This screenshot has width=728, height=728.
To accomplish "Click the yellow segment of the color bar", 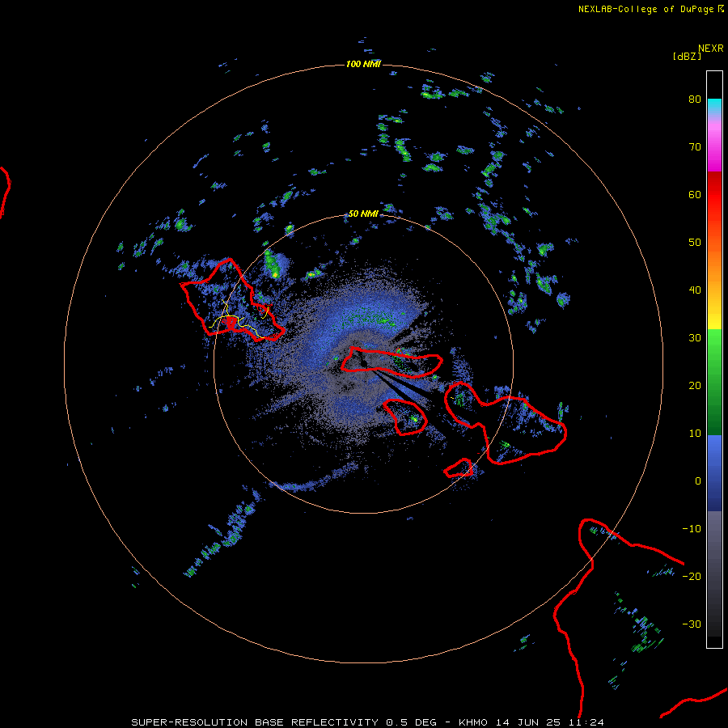I will 714,320.
